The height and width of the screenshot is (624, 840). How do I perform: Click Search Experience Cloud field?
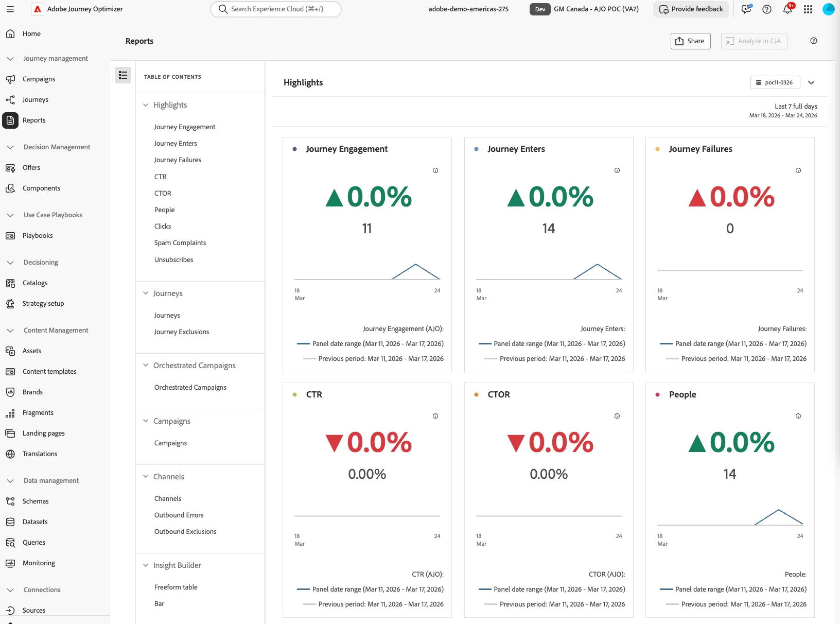pyautogui.click(x=276, y=9)
